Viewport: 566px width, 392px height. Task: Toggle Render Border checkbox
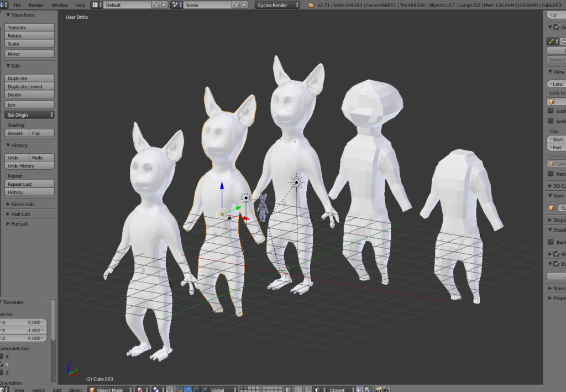point(551,174)
